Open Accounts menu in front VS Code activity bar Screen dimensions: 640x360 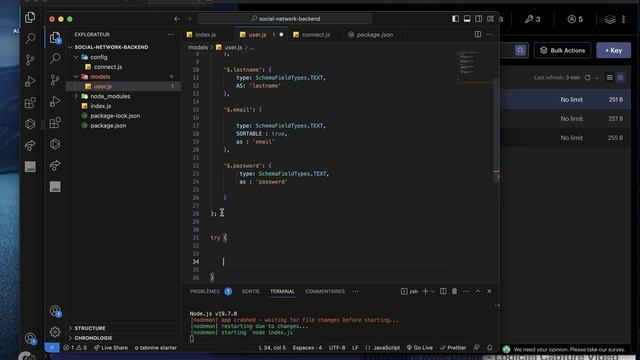click(55, 311)
